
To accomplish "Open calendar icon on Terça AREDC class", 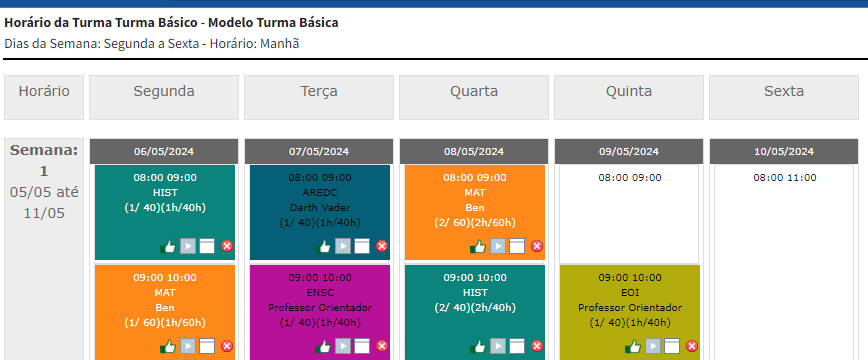I will point(362,246).
